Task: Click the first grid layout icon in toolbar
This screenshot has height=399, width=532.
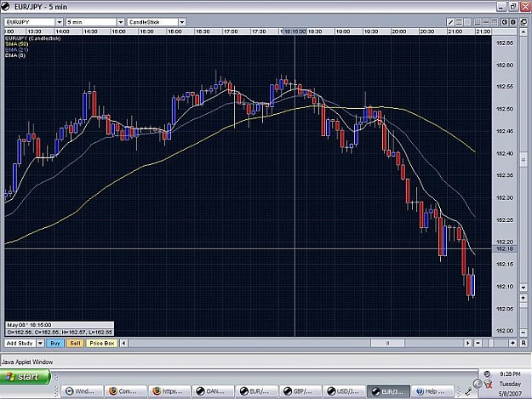Action: pyautogui.click(x=478, y=22)
